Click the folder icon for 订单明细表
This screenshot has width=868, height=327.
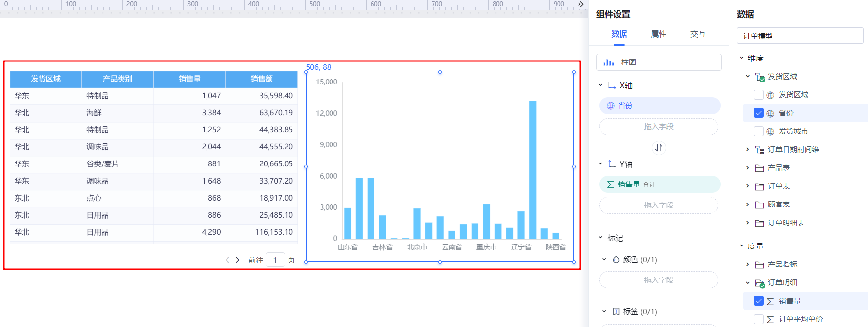pyautogui.click(x=760, y=224)
